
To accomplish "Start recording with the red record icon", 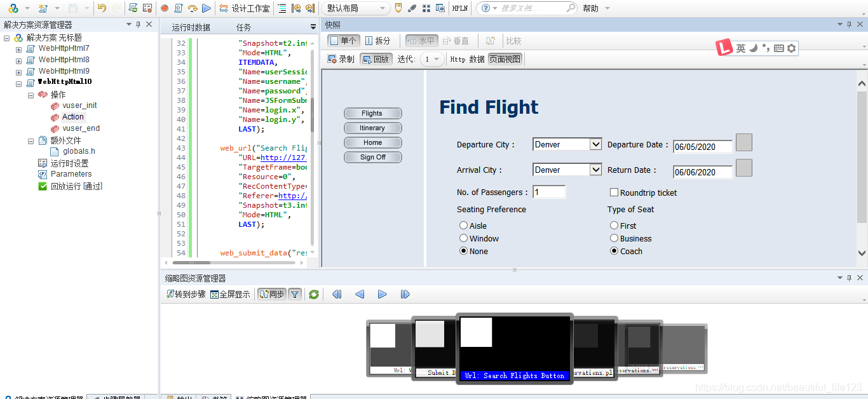I will (x=165, y=8).
